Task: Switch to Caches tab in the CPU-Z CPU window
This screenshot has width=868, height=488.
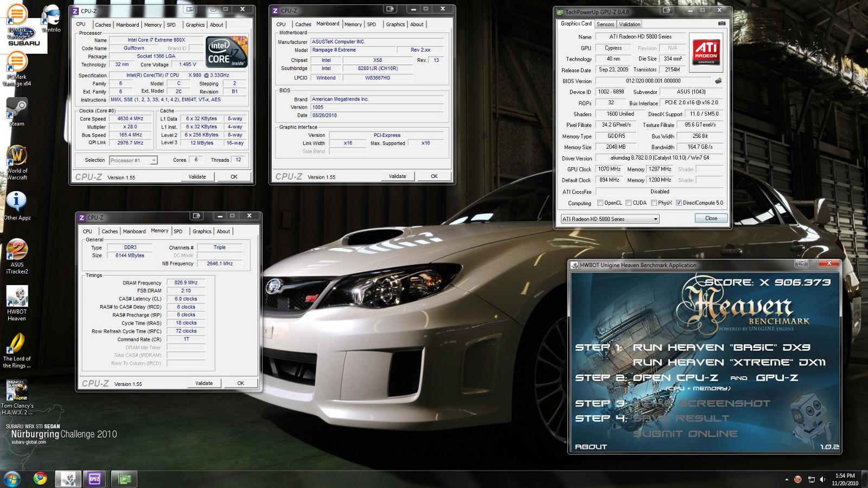Action: click(103, 25)
